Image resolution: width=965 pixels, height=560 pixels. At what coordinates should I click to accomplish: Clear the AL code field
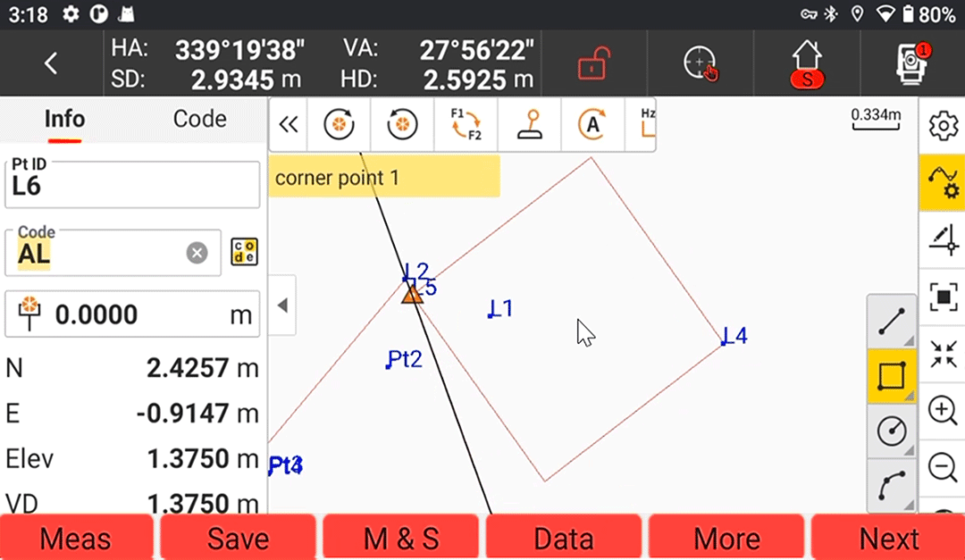(197, 253)
